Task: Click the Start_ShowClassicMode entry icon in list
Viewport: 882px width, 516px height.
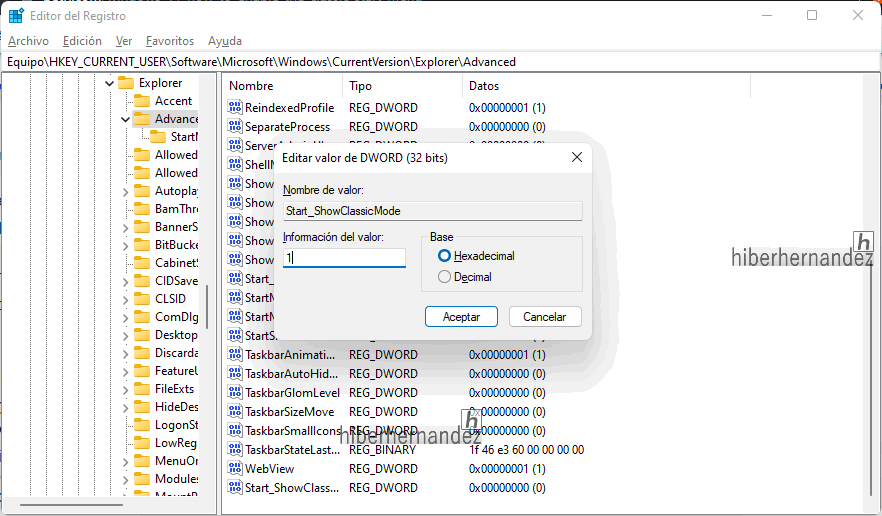Action: pyautogui.click(x=235, y=487)
